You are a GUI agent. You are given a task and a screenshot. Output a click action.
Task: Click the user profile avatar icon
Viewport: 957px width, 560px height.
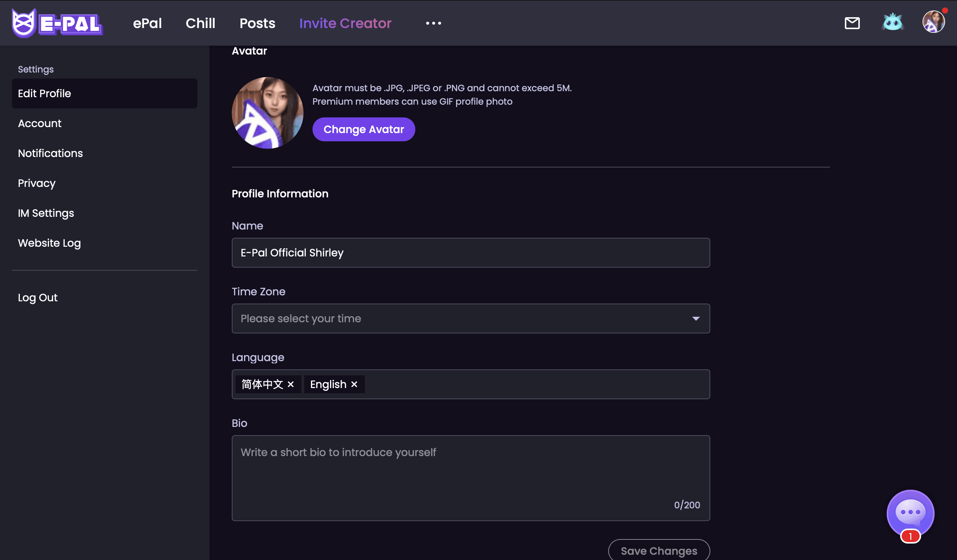(x=933, y=23)
